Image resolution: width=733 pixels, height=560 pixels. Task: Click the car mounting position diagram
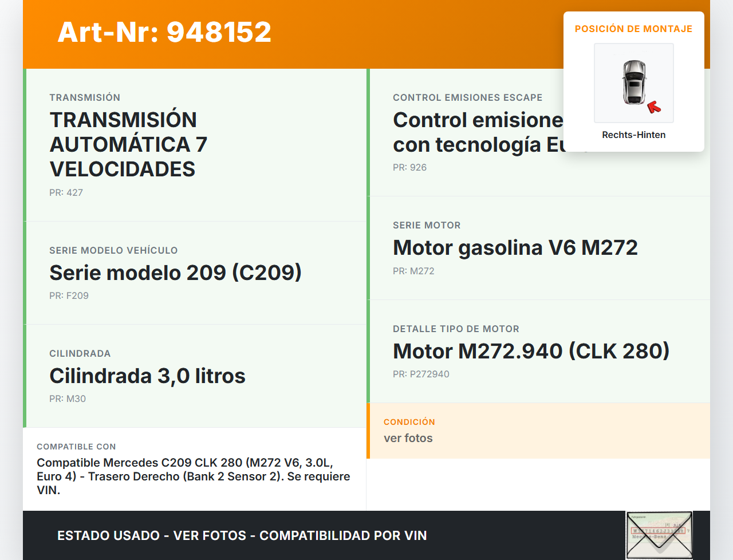[x=634, y=83]
